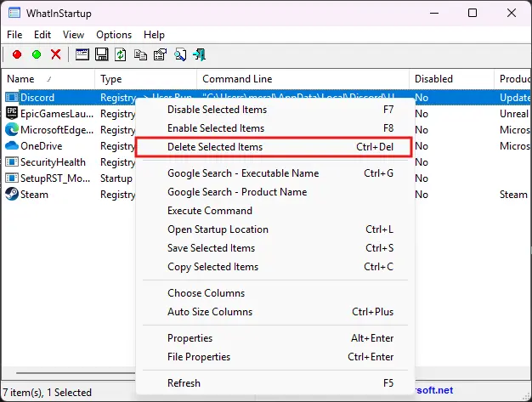
Task: Open the Options menu
Action: [x=114, y=35]
